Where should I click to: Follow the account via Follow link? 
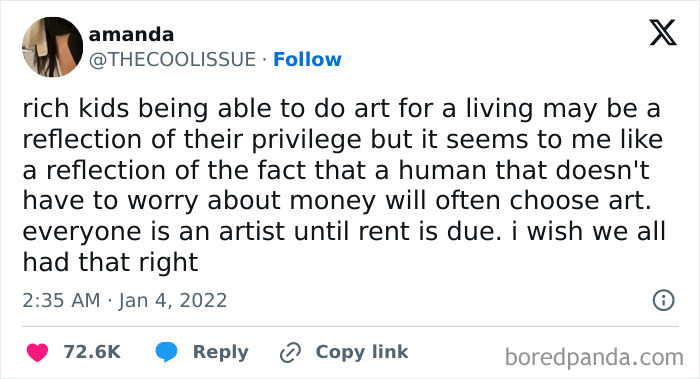(x=307, y=59)
